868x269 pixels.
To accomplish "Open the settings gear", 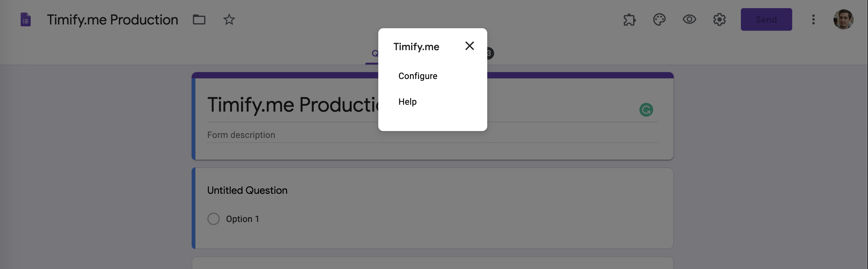I will (719, 19).
